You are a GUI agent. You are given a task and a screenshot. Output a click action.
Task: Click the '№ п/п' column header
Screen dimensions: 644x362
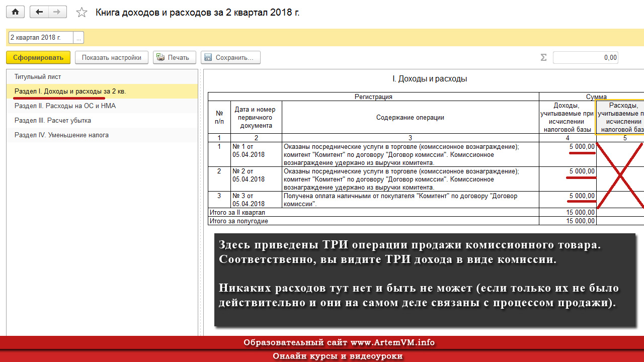(x=219, y=118)
